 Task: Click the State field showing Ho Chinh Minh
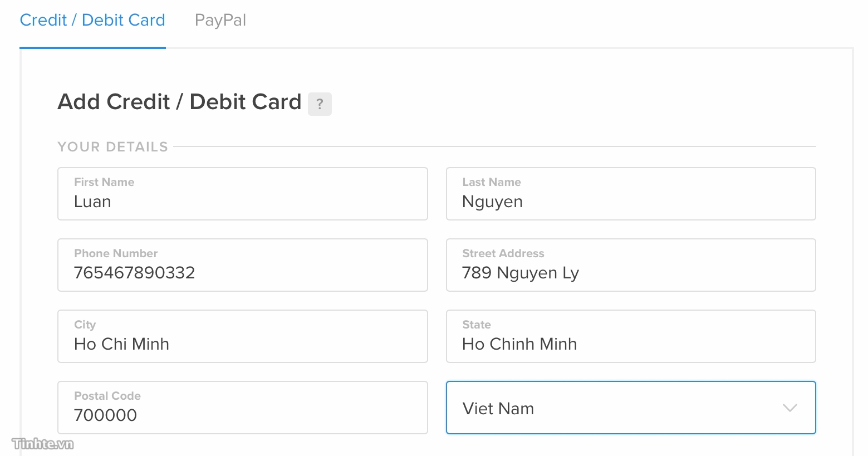pos(630,336)
